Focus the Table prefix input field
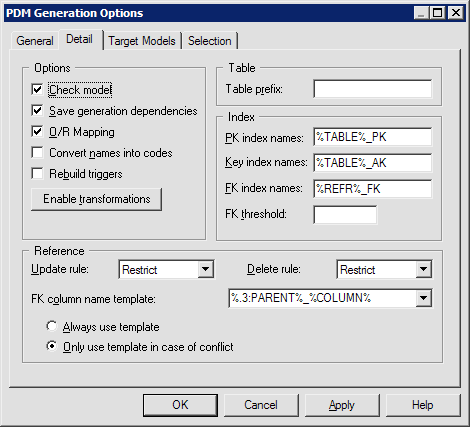 click(x=373, y=89)
